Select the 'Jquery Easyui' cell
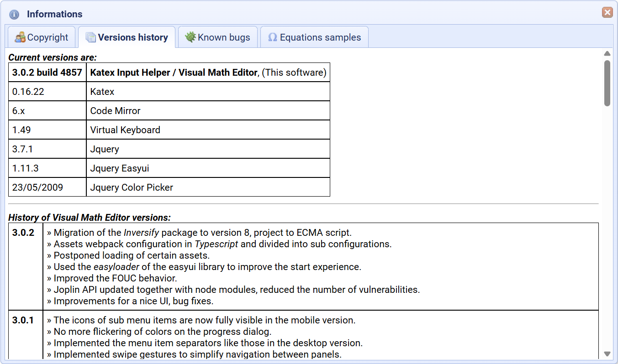This screenshot has width=618, height=364. click(x=208, y=168)
